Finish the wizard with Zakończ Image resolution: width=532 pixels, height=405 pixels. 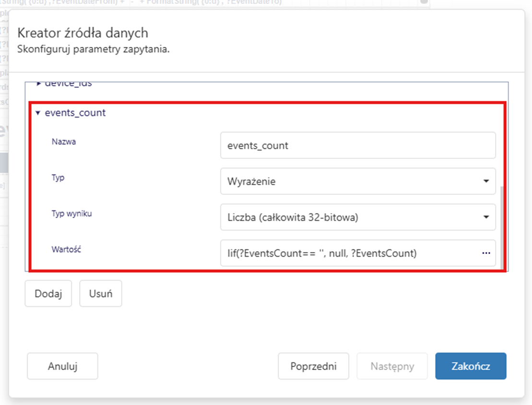pos(471,366)
